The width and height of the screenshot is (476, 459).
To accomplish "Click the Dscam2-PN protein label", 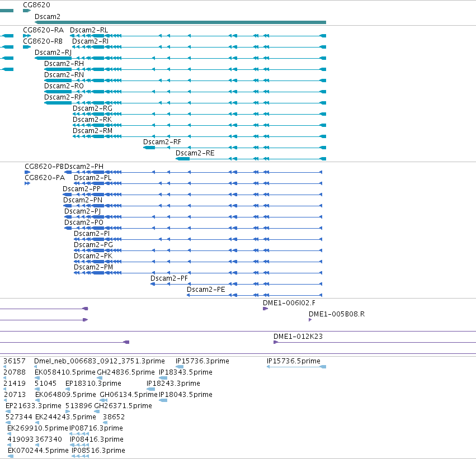I will tap(83, 200).
